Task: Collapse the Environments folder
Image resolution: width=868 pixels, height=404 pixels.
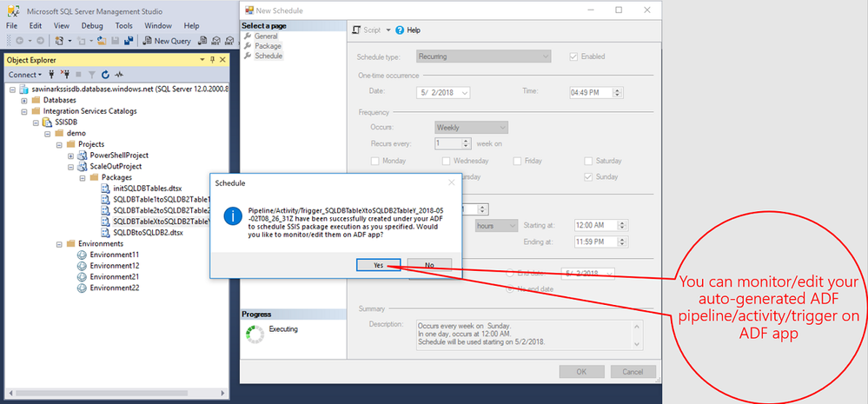Action: [59, 243]
